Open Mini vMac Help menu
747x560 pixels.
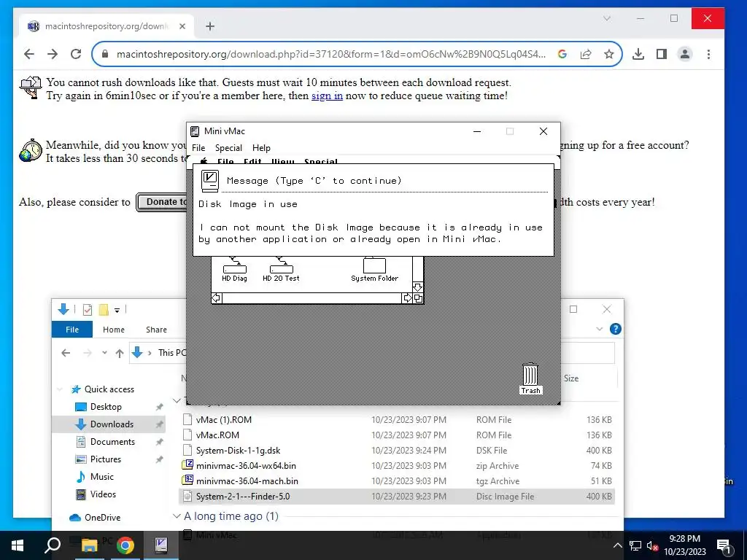(x=261, y=147)
